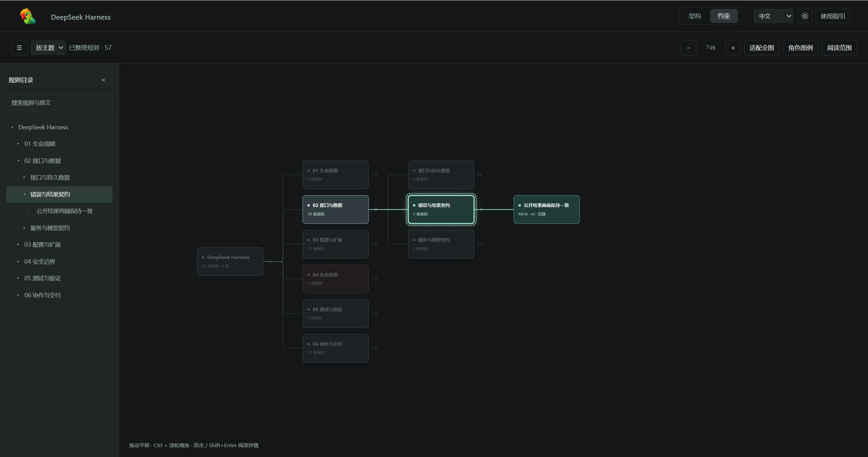Click the 接口与持久数据 graph node

tap(441, 175)
